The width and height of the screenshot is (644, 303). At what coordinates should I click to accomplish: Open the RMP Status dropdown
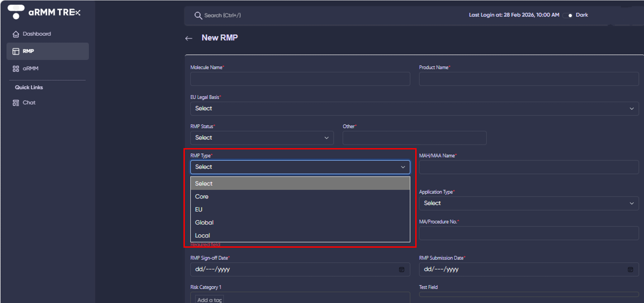click(262, 138)
